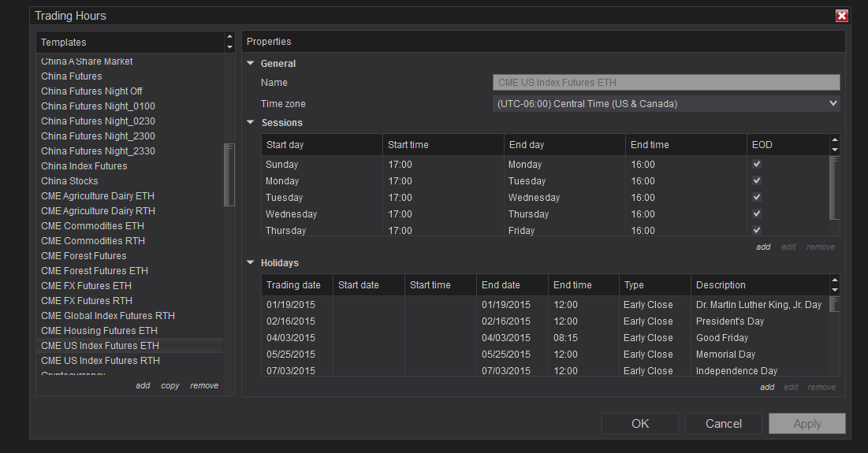This screenshot has width=868, height=453.
Task: Select the CME FX Futures ETH template
Action: tap(86, 286)
